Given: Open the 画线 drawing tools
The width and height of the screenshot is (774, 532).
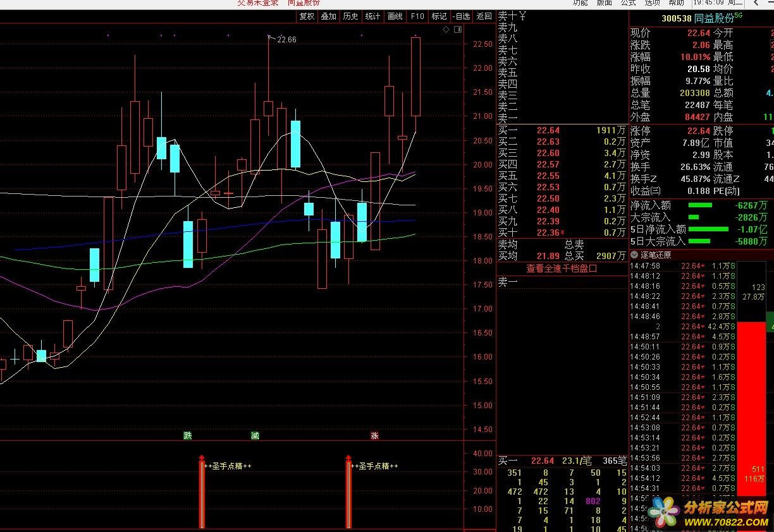Looking at the screenshot, I should pyautogui.click(x=395, y=16).
